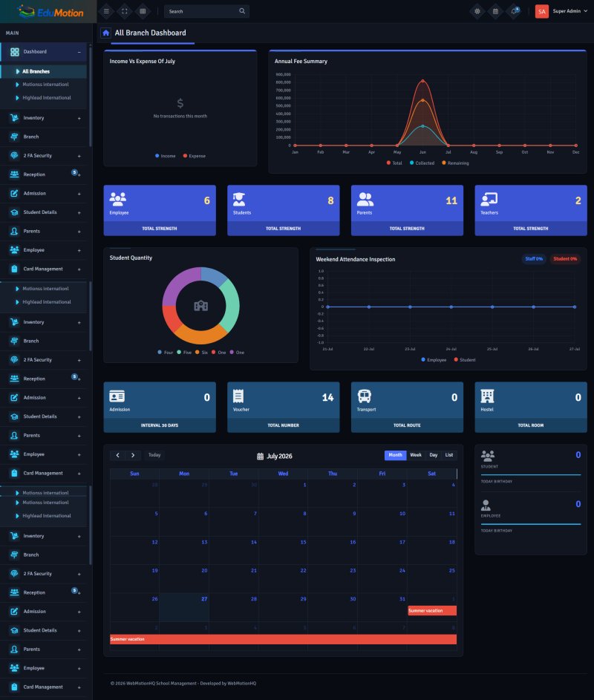The height and width of the screenshot is (700, 594).
Task: Open the Super Admin dropdown arrow
Action: click(586, 10)
